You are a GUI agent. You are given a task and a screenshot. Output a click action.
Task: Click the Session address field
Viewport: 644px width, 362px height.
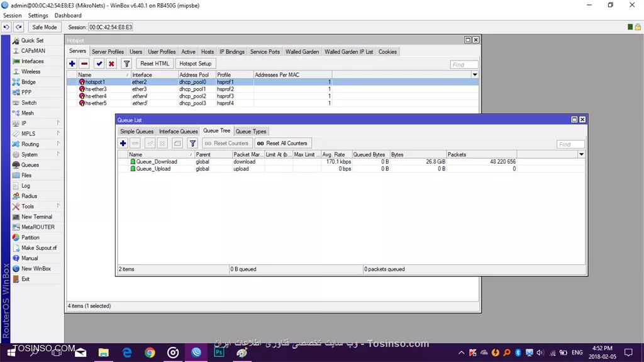coord(111,27)
